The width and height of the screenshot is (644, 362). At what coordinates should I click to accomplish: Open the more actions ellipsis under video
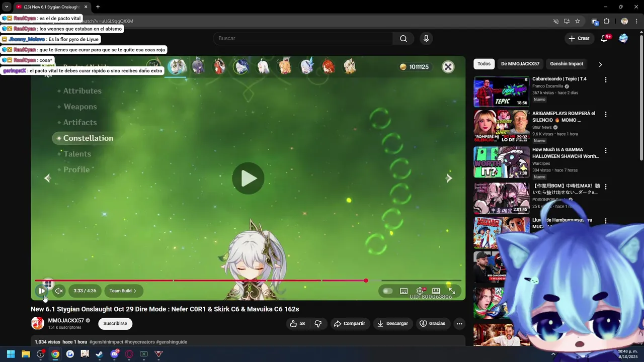click(x=459, y=324)
